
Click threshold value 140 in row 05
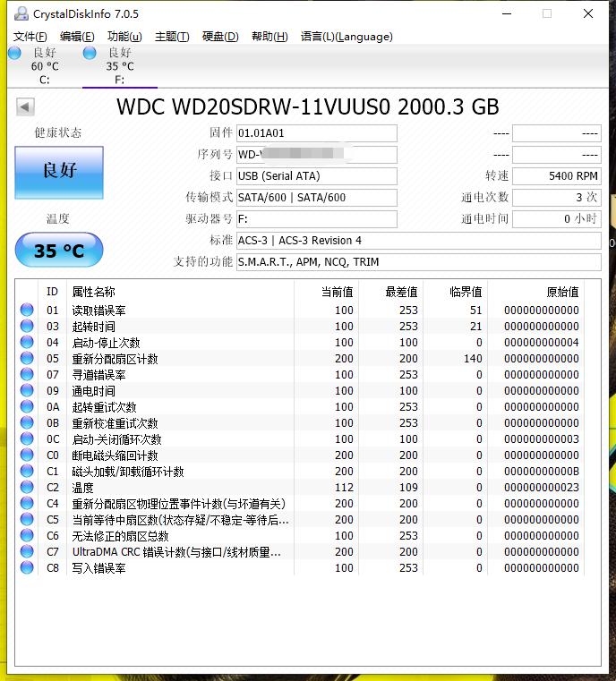473,358
